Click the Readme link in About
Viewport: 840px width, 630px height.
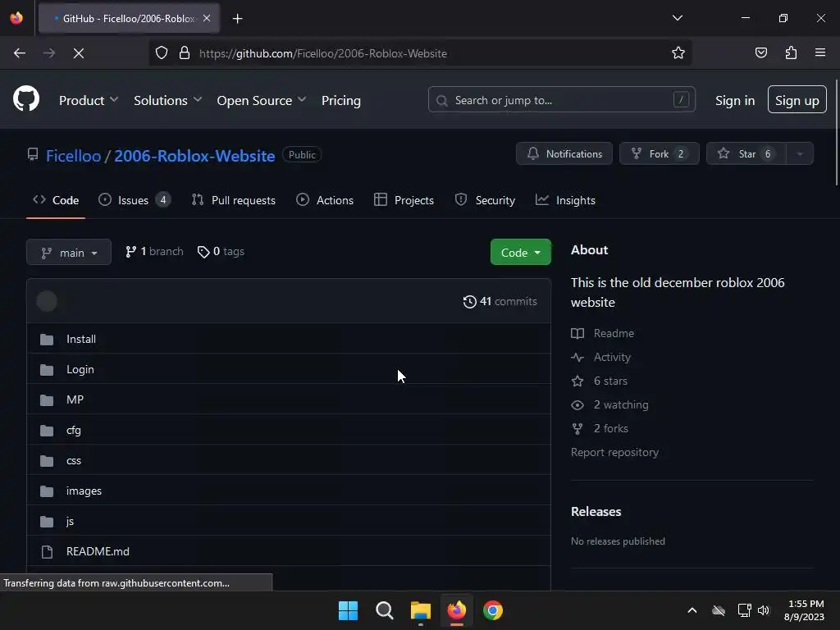click(x=603, y=333)
